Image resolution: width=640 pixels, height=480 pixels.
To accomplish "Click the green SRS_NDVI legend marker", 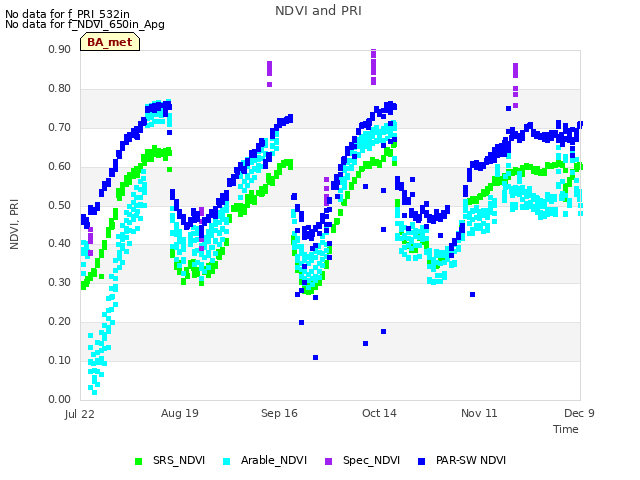I will coord(138,461).
